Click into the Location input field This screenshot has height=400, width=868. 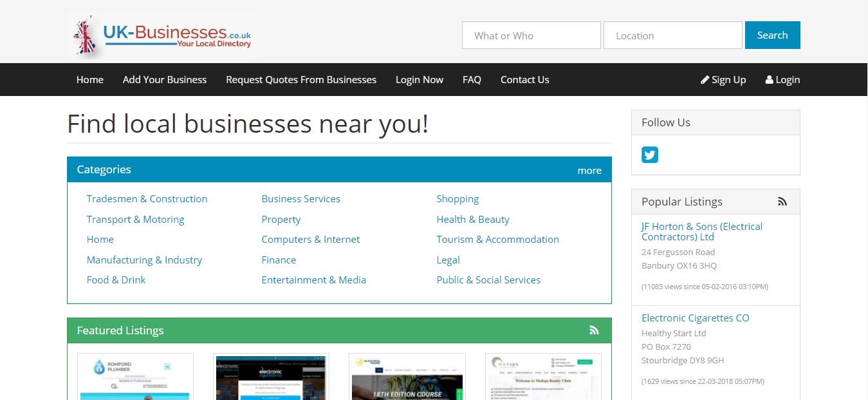click(x=672, y=35)
